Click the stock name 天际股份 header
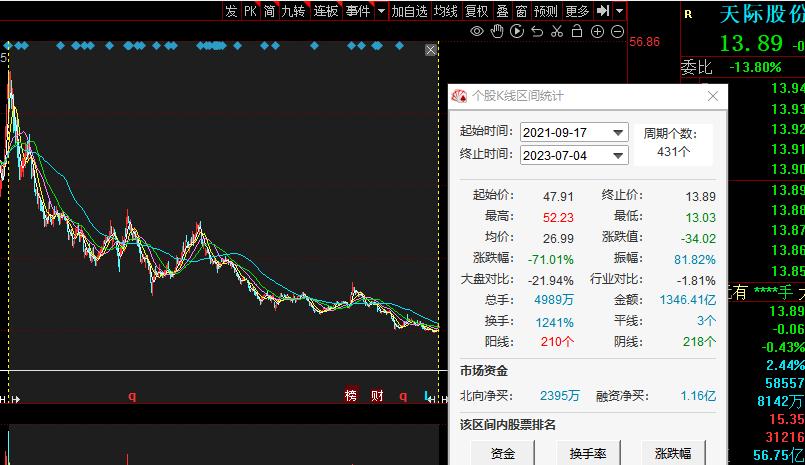The height and width of the screenshot is (465, 805). (762, 14)
